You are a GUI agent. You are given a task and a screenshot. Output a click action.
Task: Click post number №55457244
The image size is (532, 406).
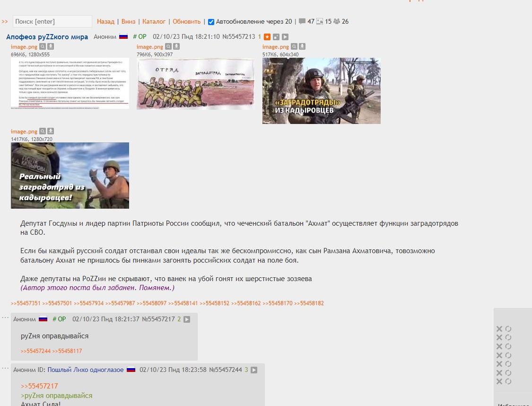pyautogui.click(x=225, y=370)
